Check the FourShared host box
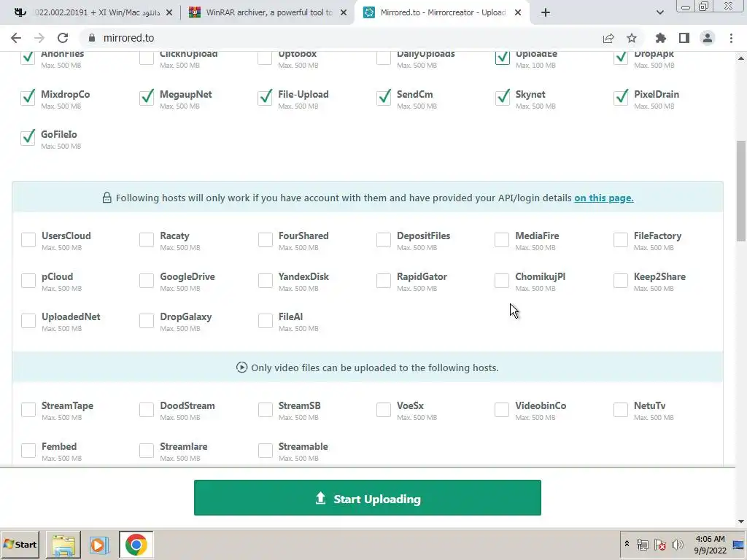 266,239
